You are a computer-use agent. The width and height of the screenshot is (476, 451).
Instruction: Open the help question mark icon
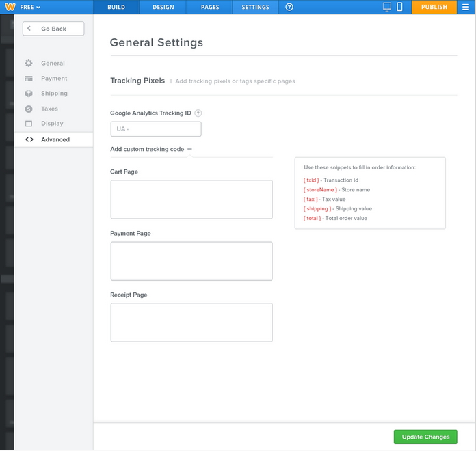289,7
